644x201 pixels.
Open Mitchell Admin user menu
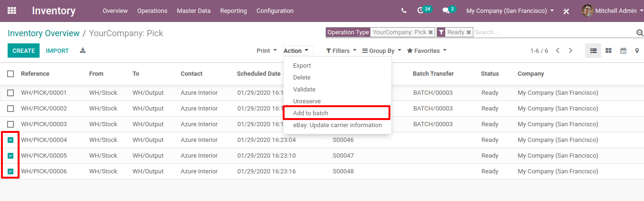click(x=613, y=10)
